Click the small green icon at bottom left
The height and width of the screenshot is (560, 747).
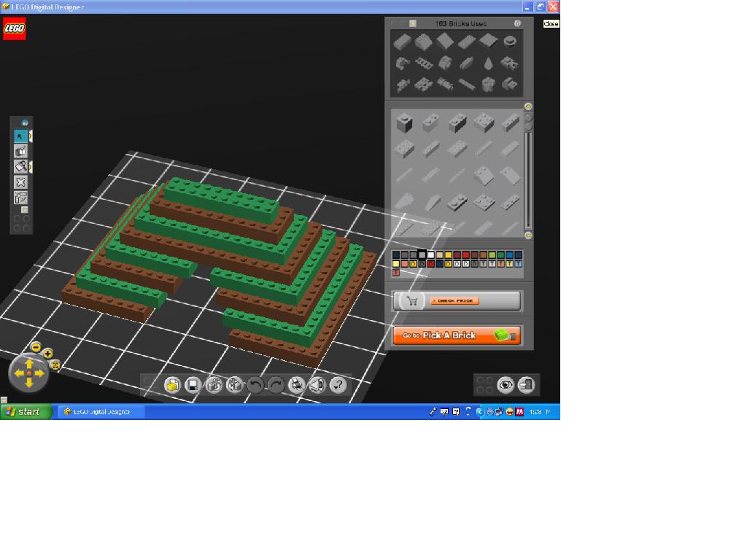click(x=4, y=400)
